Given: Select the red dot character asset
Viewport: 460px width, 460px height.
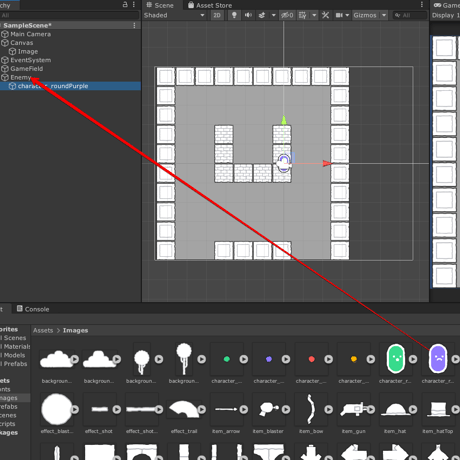Looking at the screenshot, I should pos(311,359).
